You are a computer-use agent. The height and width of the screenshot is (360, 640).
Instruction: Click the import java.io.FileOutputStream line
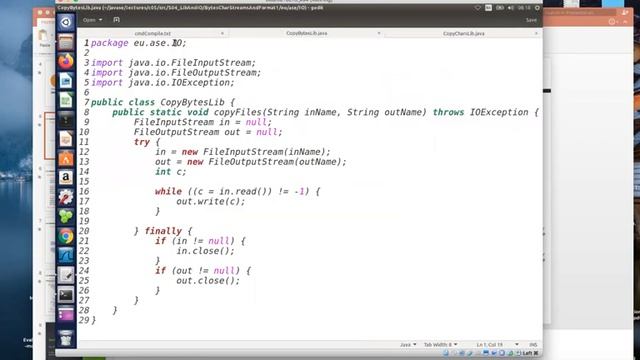[x=176, y=73]
